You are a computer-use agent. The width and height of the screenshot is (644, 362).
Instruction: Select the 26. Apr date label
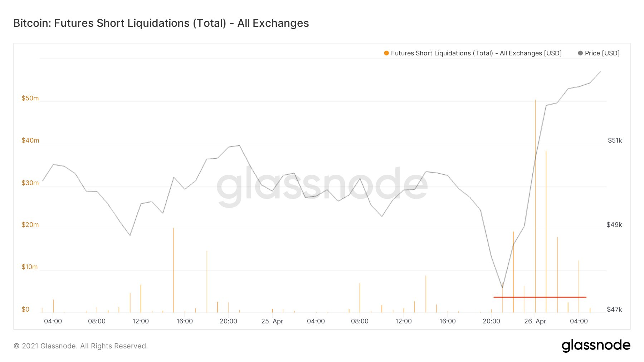pyautogui.click(x=535, y=321)
